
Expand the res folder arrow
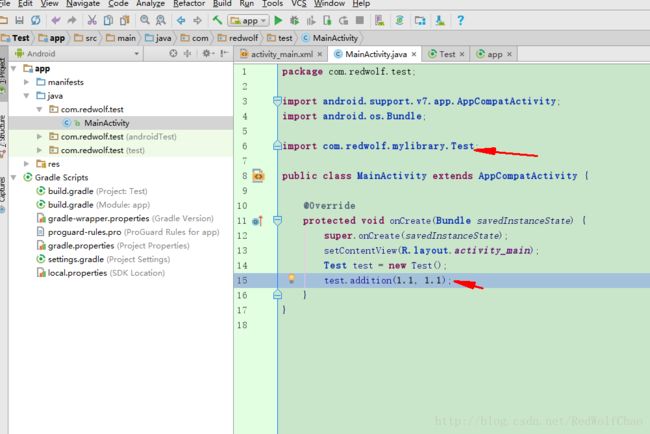coord(27,163)
